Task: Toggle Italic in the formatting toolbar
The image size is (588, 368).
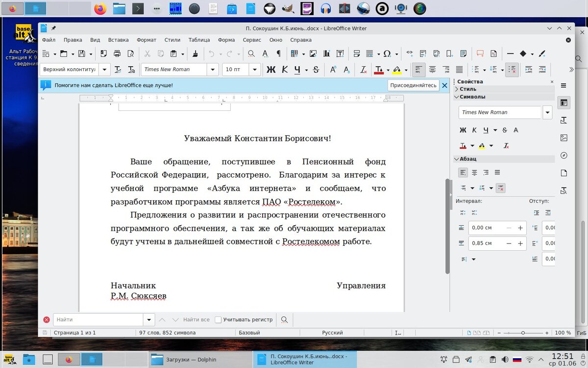Action: pyautogui.click(x=285, y=70)
